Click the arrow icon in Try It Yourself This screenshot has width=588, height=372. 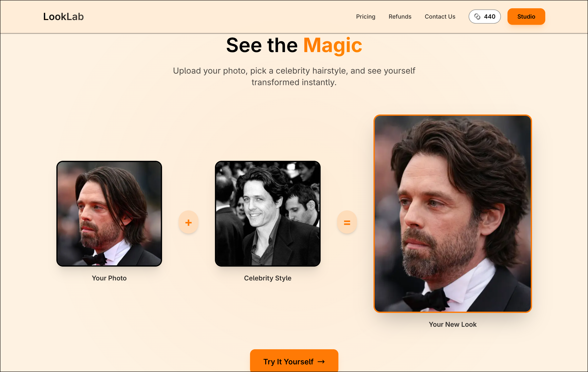tap(321, 361)
